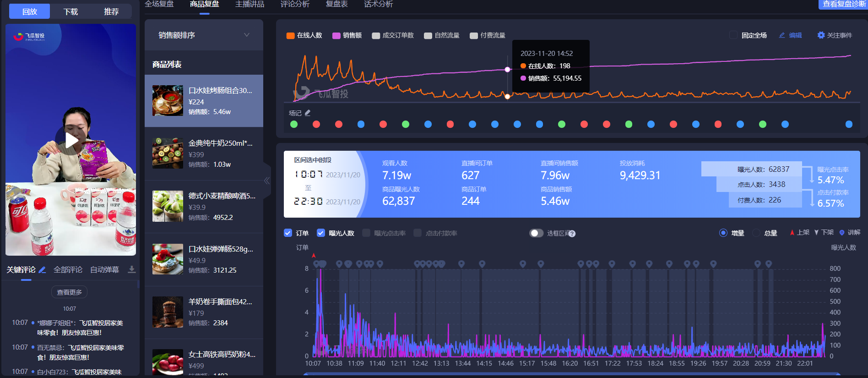Screen dimensions: 868x378
Task: Toggle 付费流量 legend series
Action: [488, 35]
